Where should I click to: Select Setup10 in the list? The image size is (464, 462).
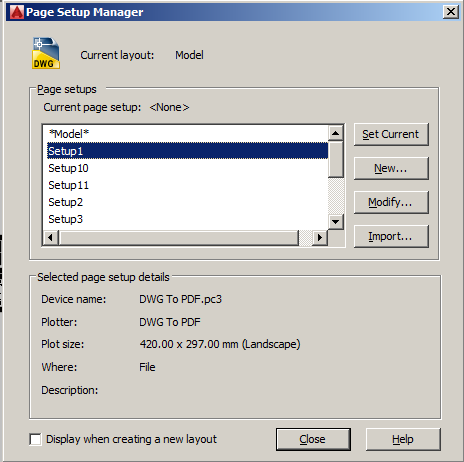pyautogui.click(x=187, y=168)
